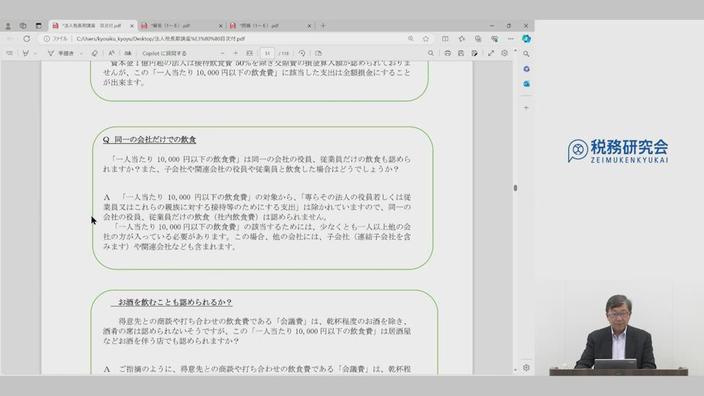
Task: Toggle the eraser tool
Action: [94, 53]
